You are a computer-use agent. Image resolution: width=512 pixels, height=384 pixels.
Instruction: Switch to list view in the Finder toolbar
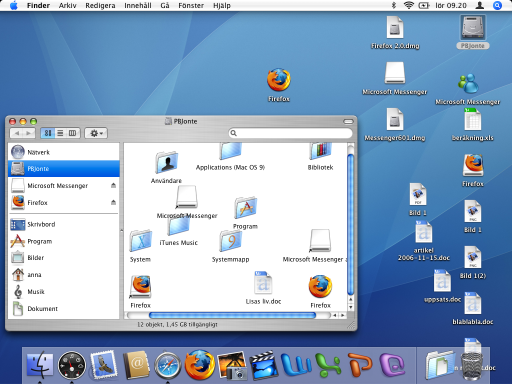[x=60, y=133]
